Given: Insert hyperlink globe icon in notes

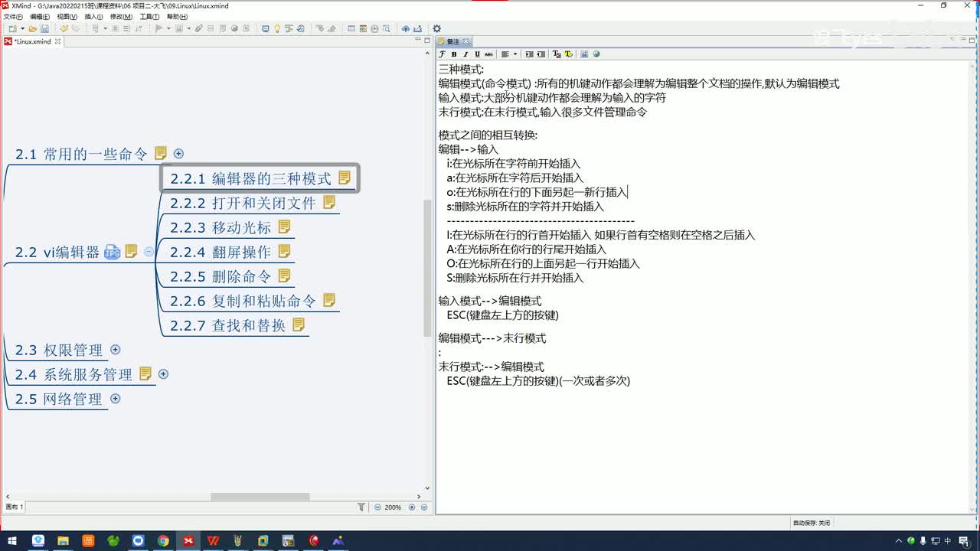Looking at the screenshot, I should (x=596, y=54).
